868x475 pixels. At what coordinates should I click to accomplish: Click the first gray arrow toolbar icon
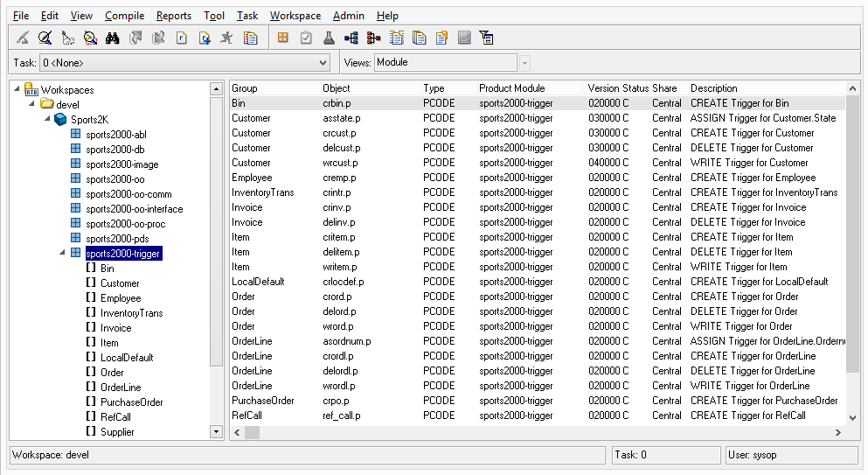coord(135,38)
